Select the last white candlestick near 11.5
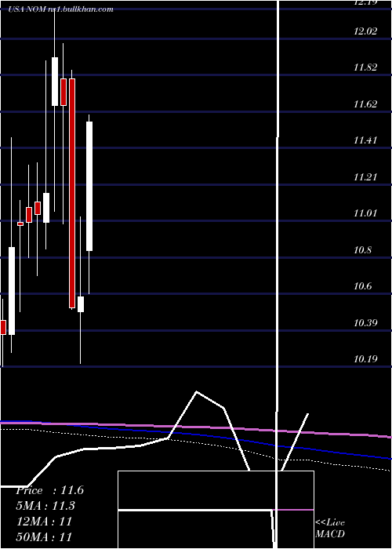The height and width of the screenshot is (549, 392). (89, 187)
